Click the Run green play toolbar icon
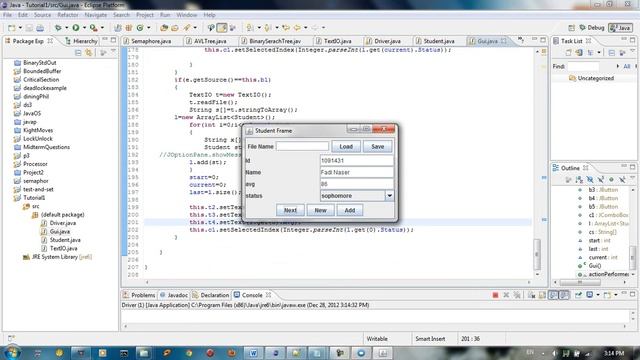 [76, 28]
